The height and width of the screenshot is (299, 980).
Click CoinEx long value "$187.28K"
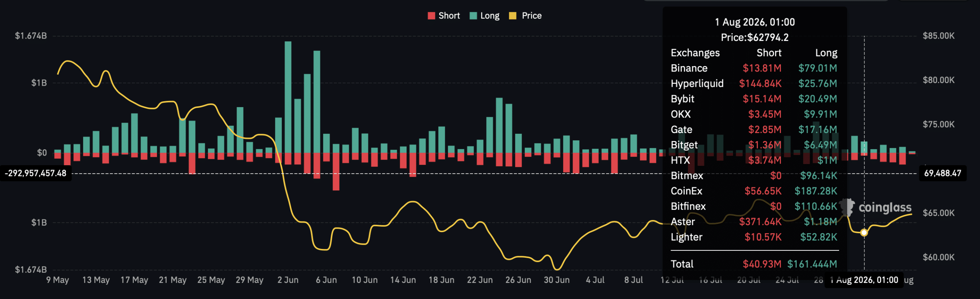coord(816,191)
